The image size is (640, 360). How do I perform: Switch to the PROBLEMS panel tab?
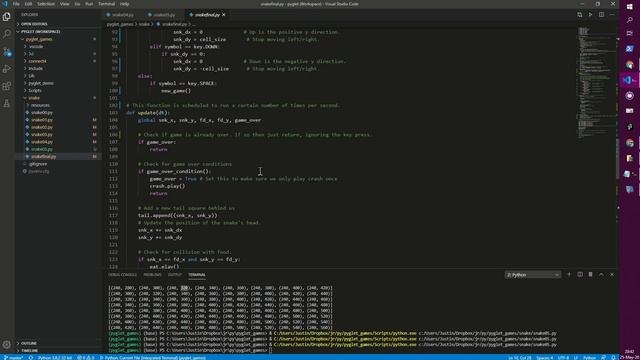tap(152, 275)
